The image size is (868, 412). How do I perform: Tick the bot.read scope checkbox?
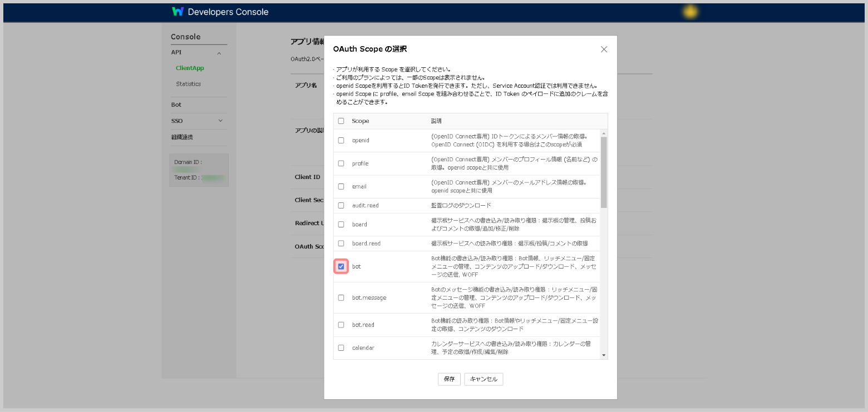point(341,325)
